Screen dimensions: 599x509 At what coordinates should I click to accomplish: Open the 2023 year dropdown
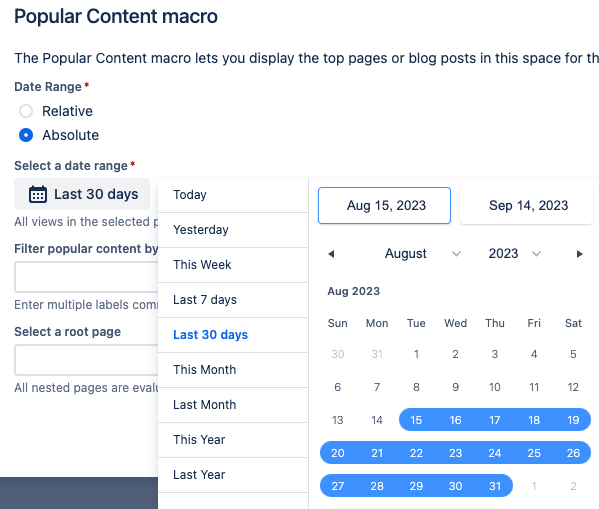[515, 254]
